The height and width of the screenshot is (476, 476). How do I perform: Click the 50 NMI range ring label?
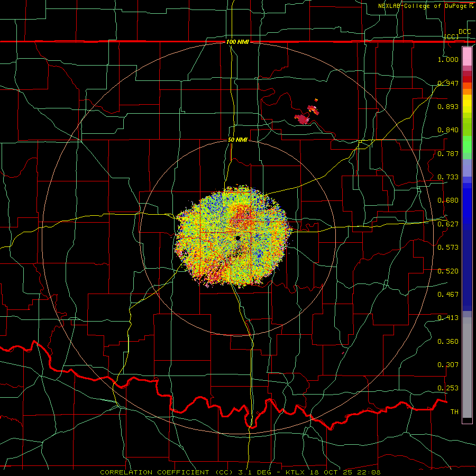(x=237, y=140)
